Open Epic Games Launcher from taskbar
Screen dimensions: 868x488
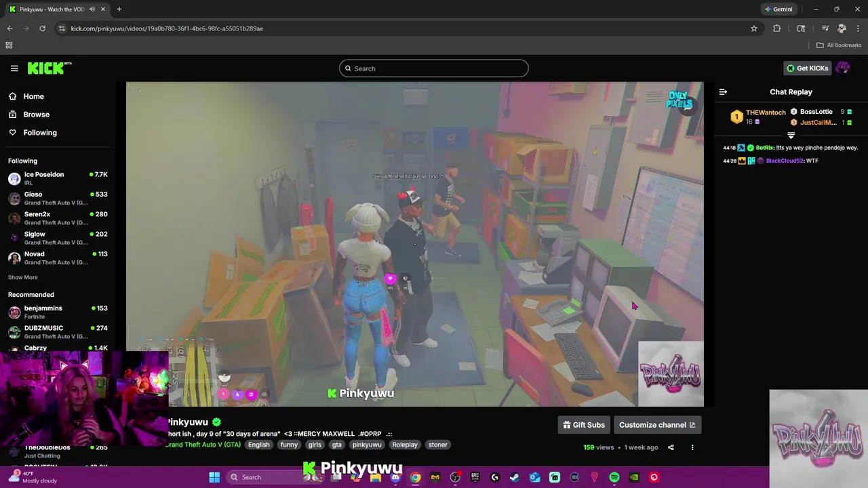click(x=475, y=477)
